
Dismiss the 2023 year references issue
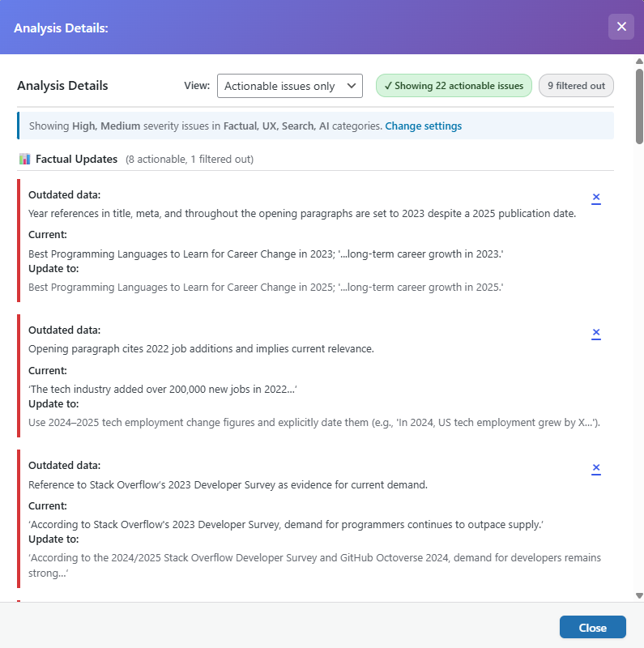point(596,198)
